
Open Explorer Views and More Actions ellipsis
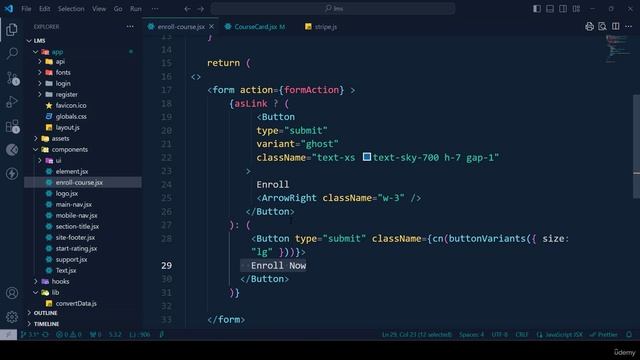pyautogui.click(x=130, y=27)
